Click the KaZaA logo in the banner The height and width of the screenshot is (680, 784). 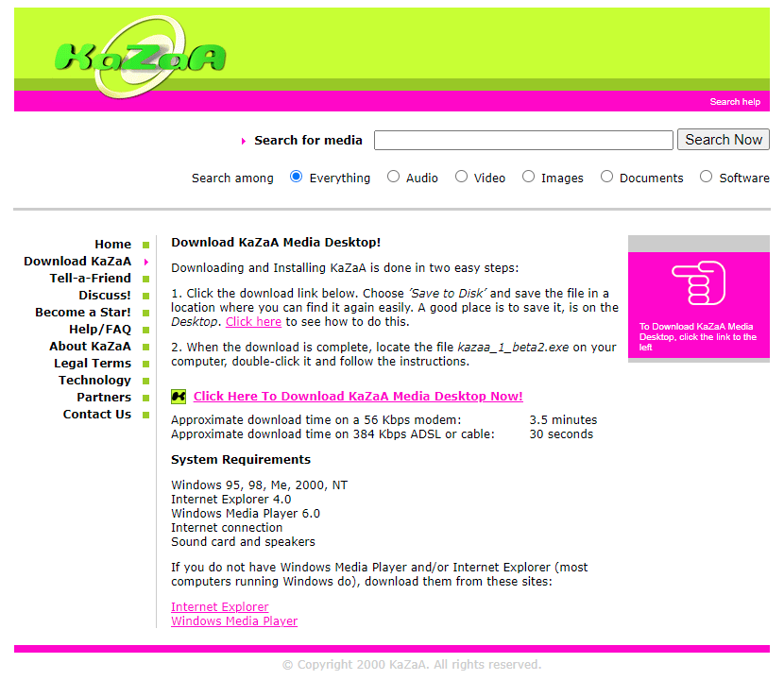[x=140, y=57]
